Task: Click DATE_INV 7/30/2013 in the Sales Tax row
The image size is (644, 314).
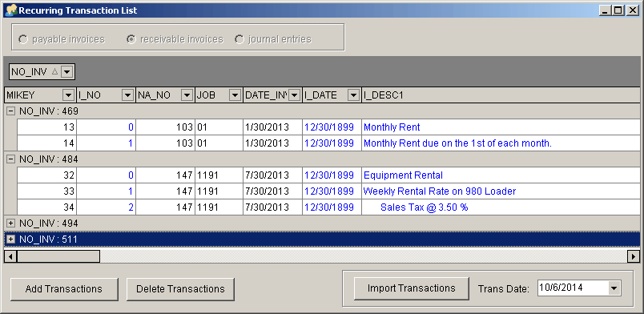Action: 272,207
